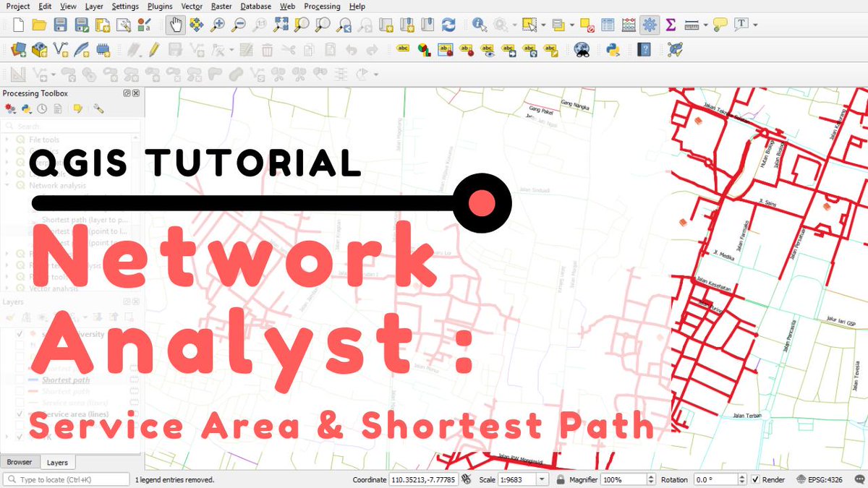Open the New Print Layout tool

(103, 25)
